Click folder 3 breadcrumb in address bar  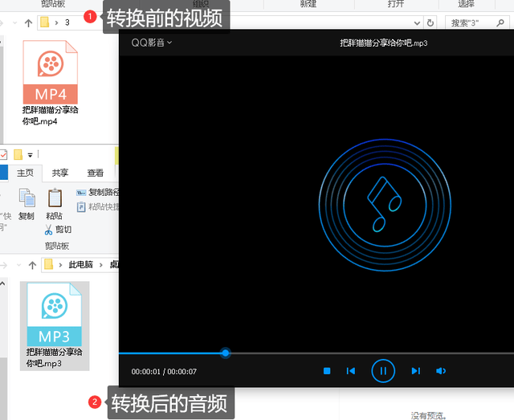pos(67,22)
